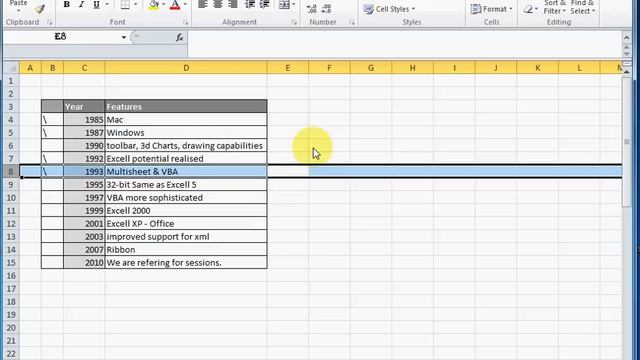Click the cell containing 'Windows'

[x=186, y=133]
